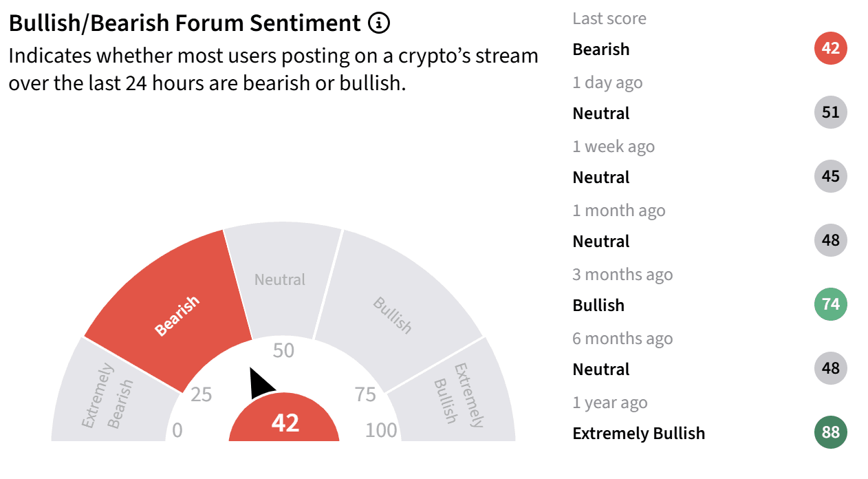The height and width of the screenshot is (479, 868).
Task: Click the Bearish last score label
Action: click(x=601, y=50)
